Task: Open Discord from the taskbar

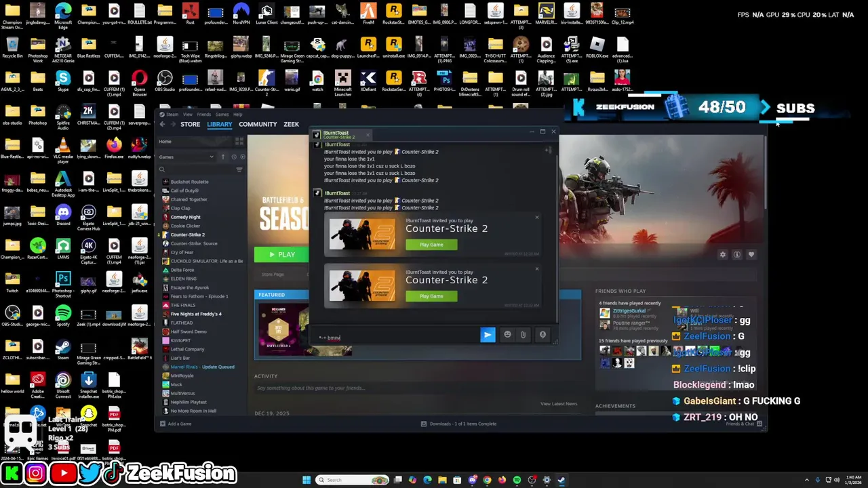Action: coord(472,480)
